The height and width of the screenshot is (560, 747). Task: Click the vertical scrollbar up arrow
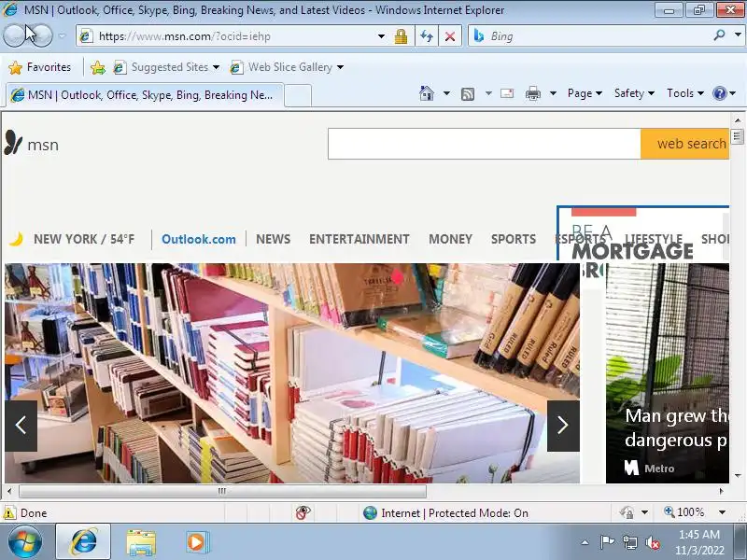click(738, 120)
